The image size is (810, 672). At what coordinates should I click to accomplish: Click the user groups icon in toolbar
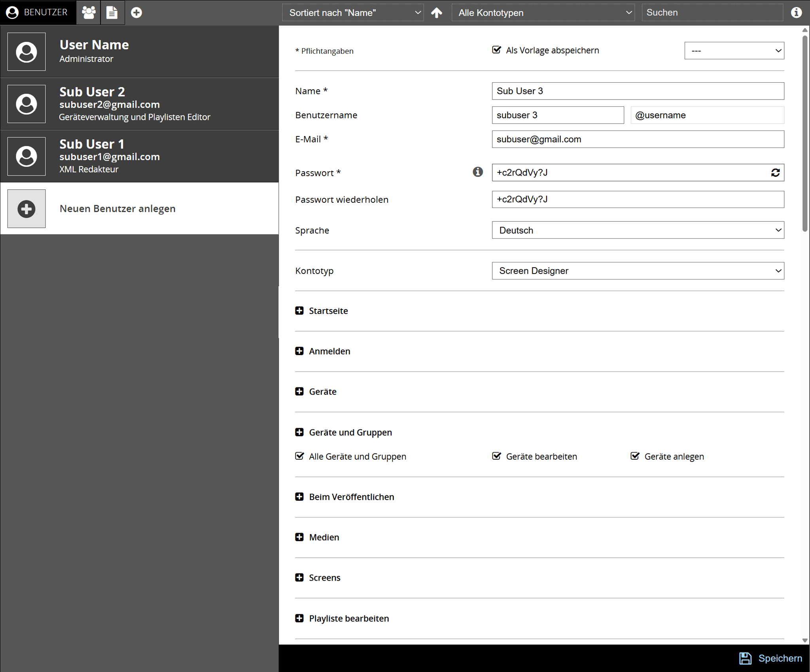tap(89, 13)
